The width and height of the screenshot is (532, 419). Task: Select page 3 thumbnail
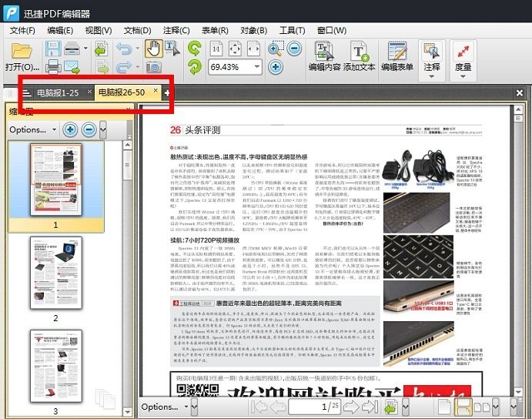56,366
